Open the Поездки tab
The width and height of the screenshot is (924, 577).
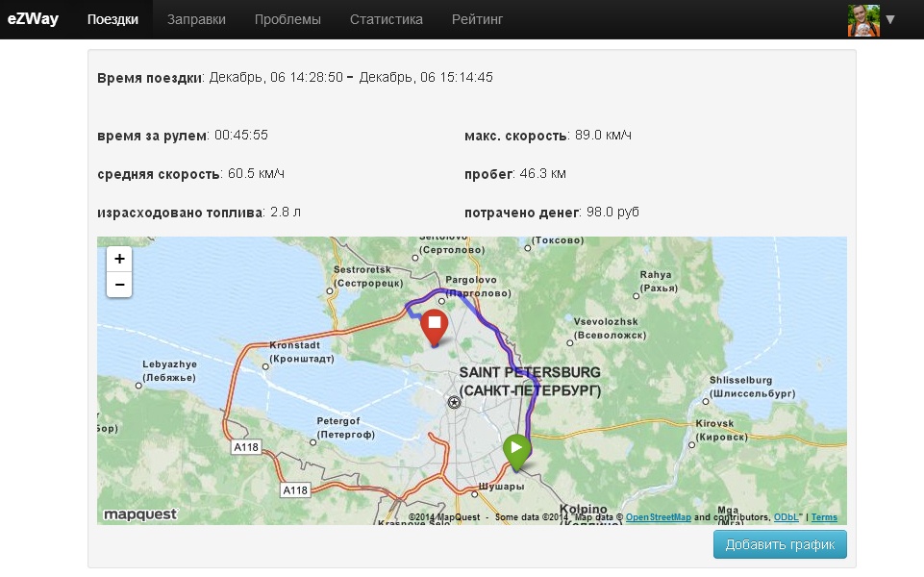[x=112, y=19]
